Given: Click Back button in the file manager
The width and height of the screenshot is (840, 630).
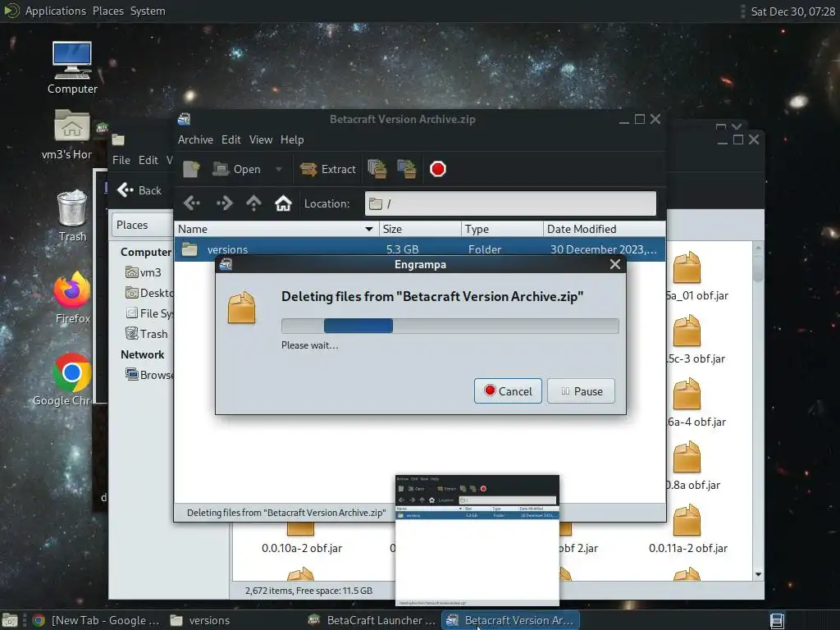Looking at the screenshot, I should click(x=139, y=190).
